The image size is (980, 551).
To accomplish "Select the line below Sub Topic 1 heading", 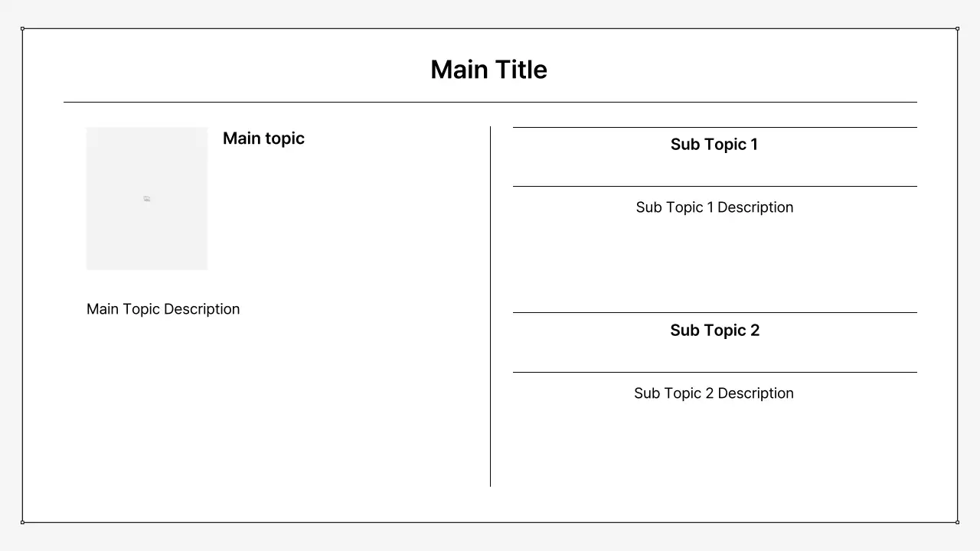I will coord(714,186).
